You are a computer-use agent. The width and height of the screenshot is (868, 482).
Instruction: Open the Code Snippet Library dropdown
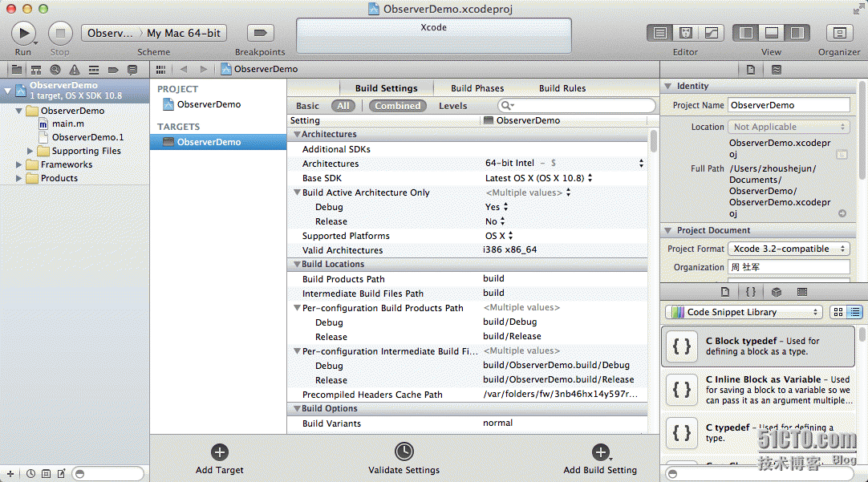click(744, 312)
